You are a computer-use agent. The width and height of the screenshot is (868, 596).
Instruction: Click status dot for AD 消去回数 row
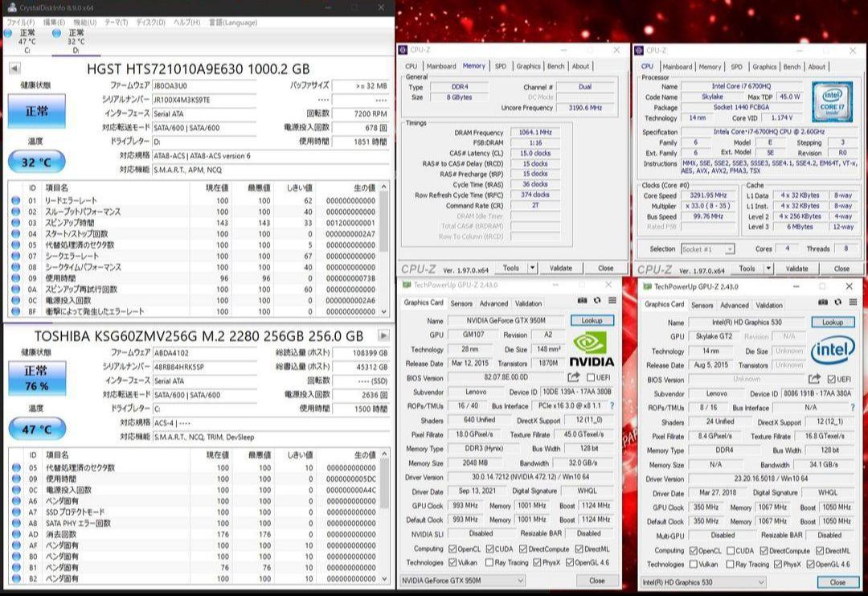(x=16, y=535)
